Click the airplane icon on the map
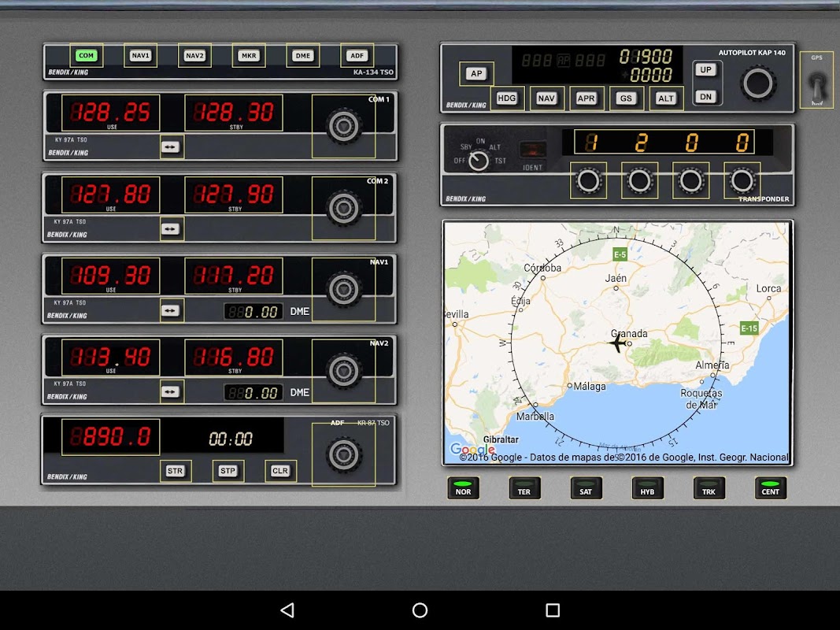Viewport: 840px width, 630px height. point(618,343)
